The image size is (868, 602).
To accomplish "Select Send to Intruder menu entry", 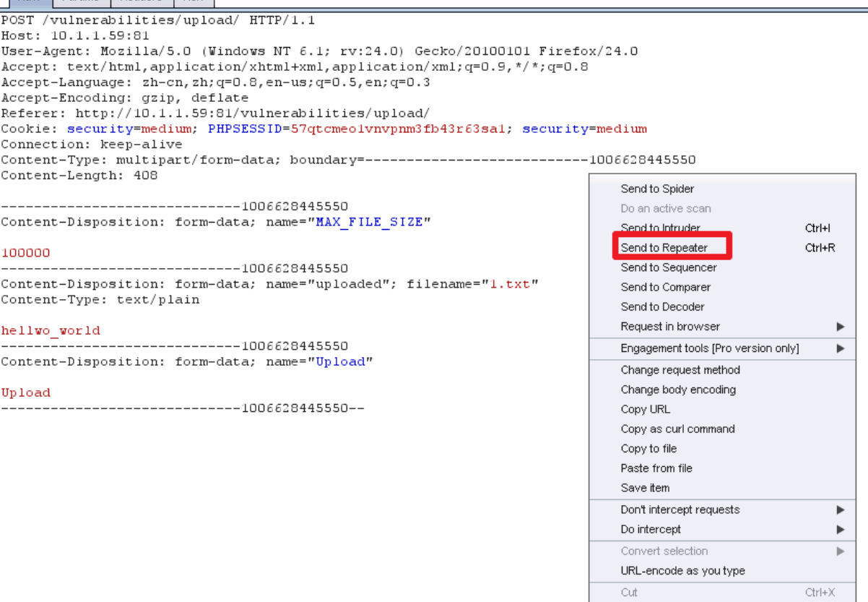I will pos(660,228).
